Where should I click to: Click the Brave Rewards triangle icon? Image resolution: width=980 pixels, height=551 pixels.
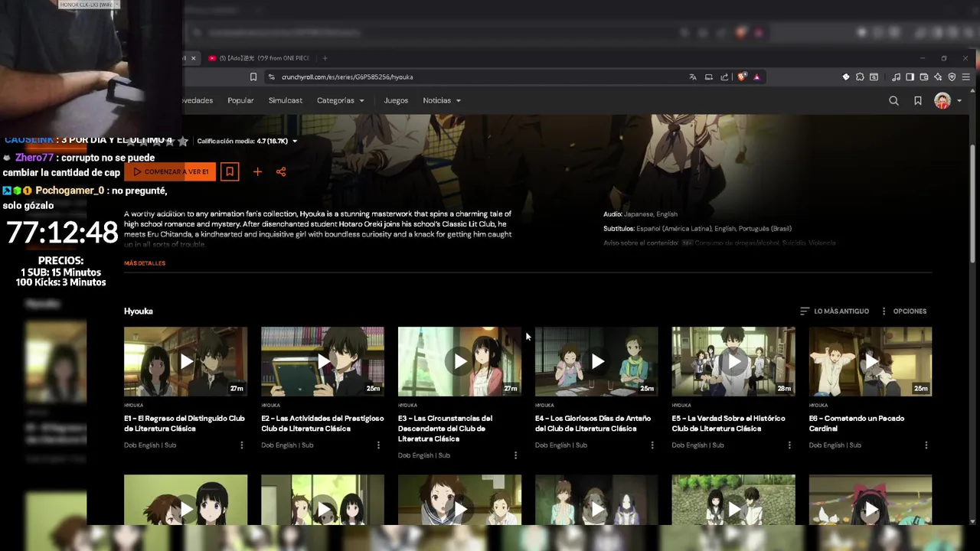pyautogui.click(x=756, y=77)
